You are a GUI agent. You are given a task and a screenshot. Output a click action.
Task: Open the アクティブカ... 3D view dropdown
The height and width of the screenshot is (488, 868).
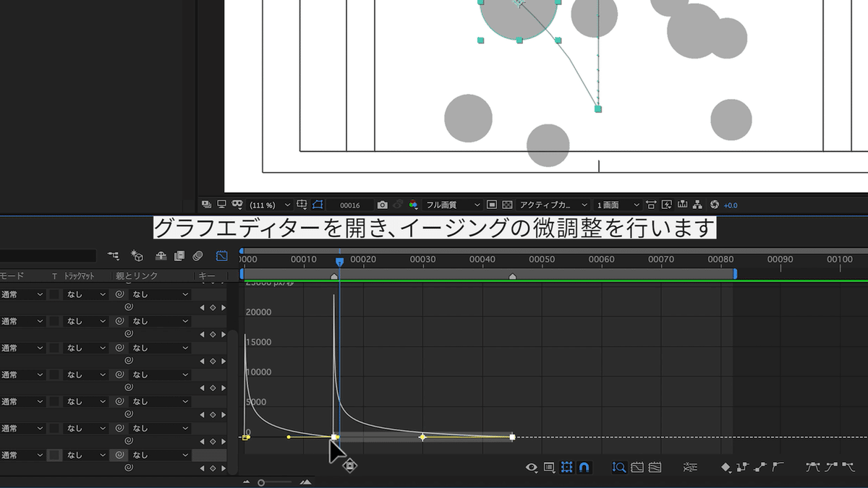pos(553,205)
